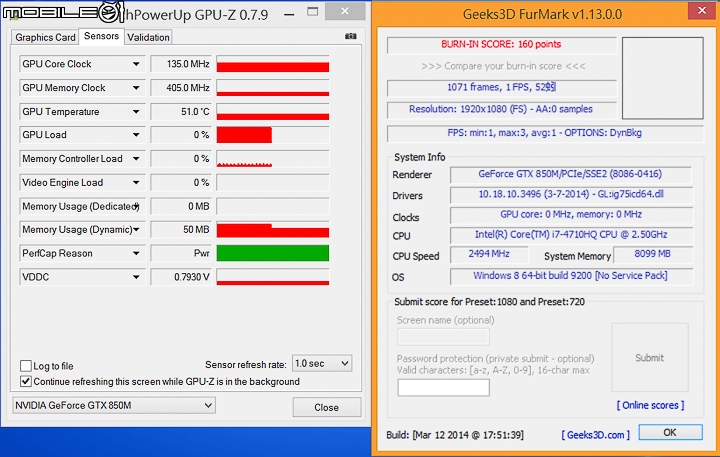Click the FurMark score preview thumbnail box
The width and height of the screenshot is (720, 457).
click(663, 78)
